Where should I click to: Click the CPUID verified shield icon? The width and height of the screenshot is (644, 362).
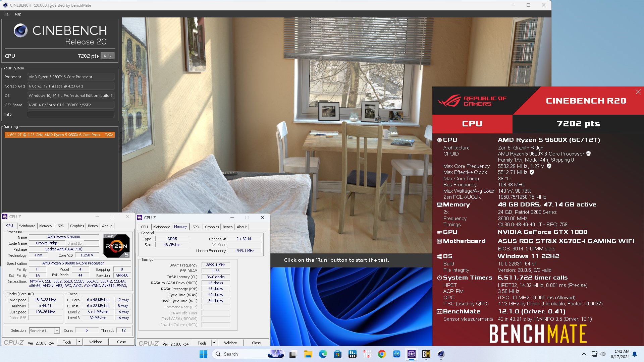[588, 154]
